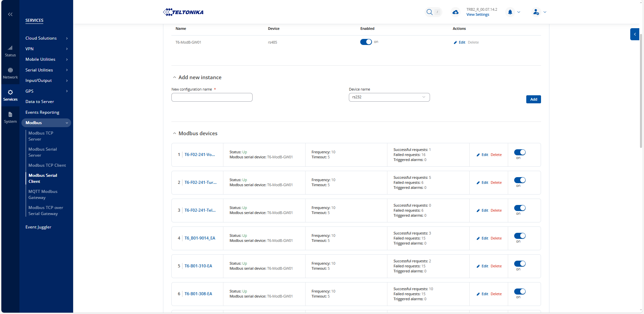The width and height of the screenshot is (644, 314).
Task: Open the Device name rs232 dropdown
Action: [x=389, y=97]
